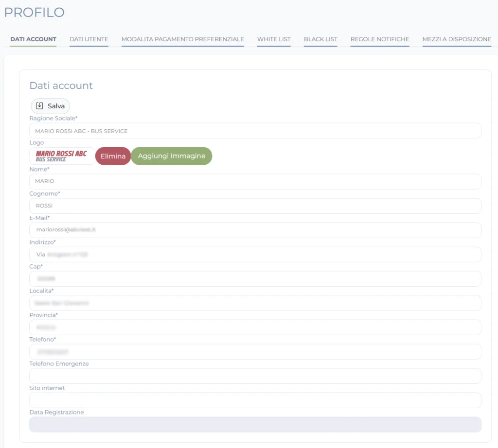The image size is (498, 448).
Task: Open the Regole Notifiche tab
Action: [380, 39]
